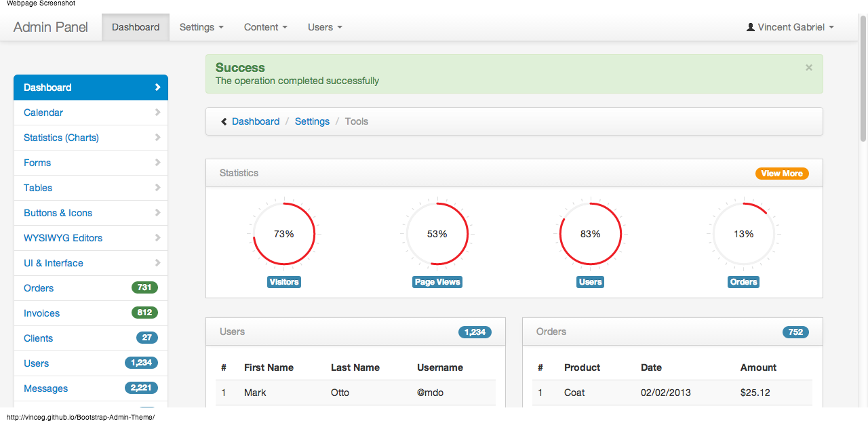
Task: Open Dashboard in the sidebar
Action: pos(91,87)
